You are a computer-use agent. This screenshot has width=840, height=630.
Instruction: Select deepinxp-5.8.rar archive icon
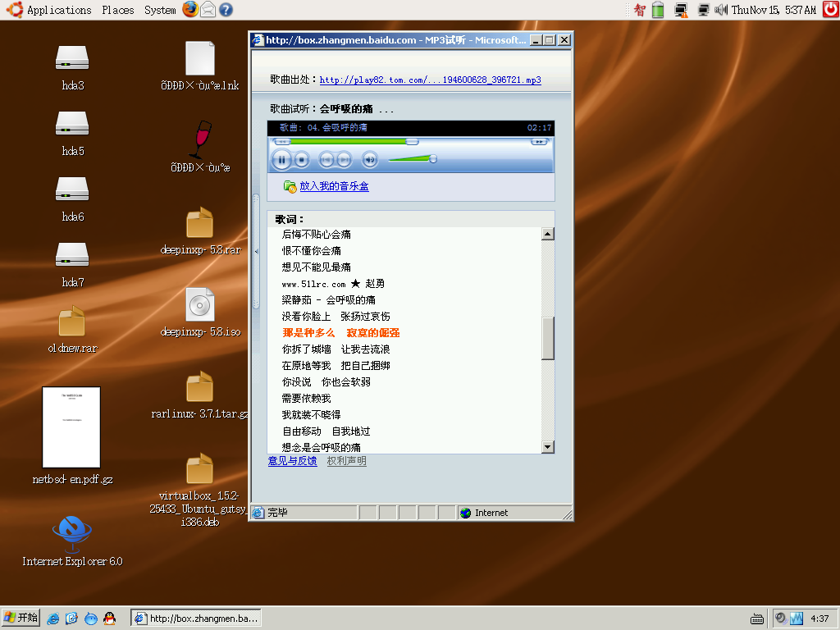pos(200,222)
